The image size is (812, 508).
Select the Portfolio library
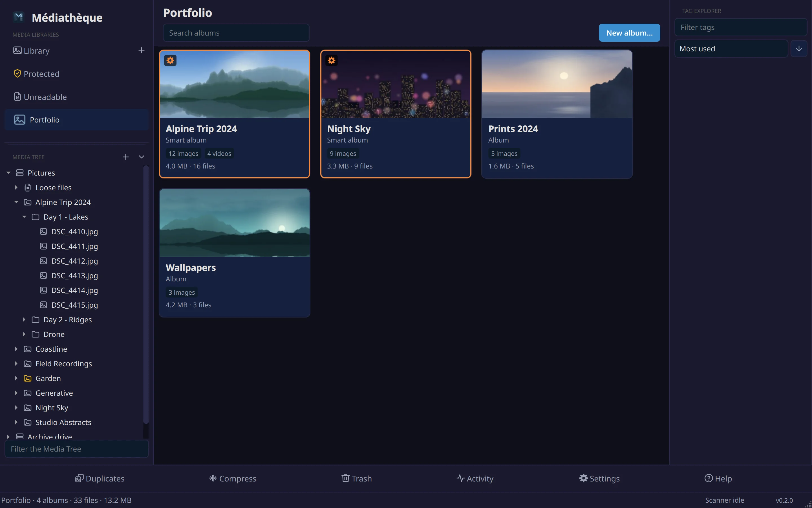coord(76,120)
